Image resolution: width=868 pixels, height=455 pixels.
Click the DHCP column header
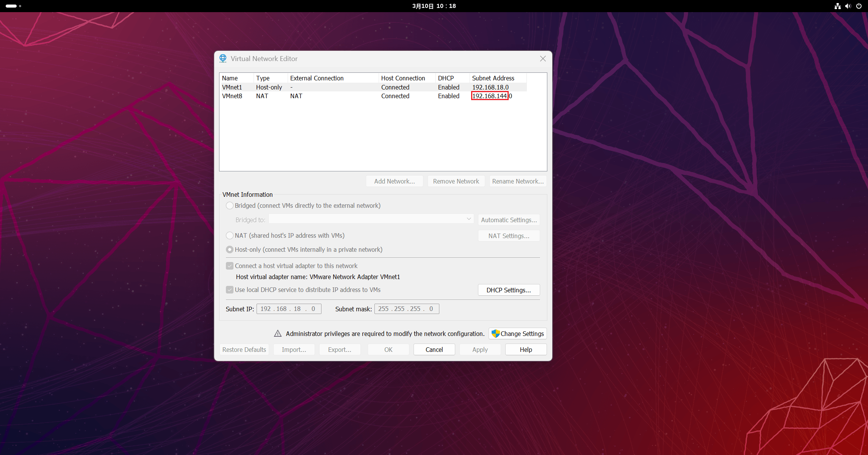tap(453, 78)
